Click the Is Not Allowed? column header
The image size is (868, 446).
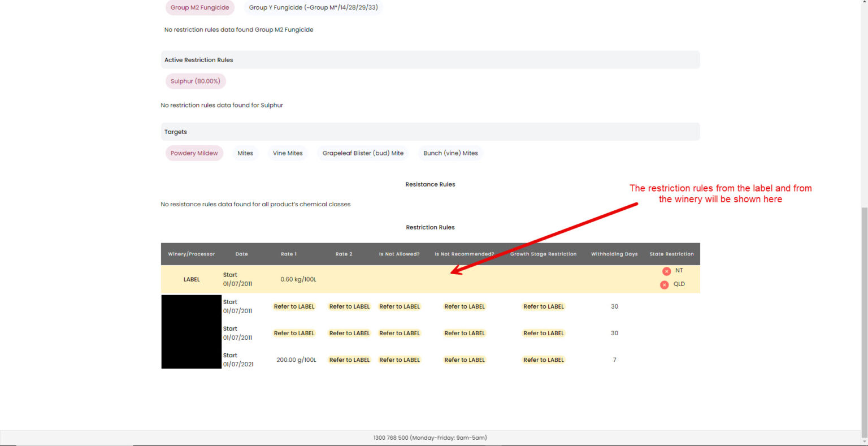400,254
